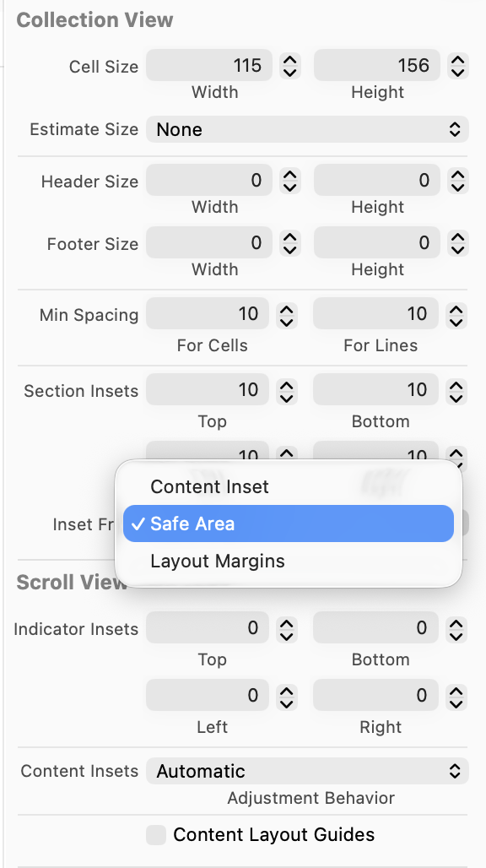This screenshot has width=486, height=868.
Task: Click the Section Insets Bottom stepper
Action: tap(456, 390)
